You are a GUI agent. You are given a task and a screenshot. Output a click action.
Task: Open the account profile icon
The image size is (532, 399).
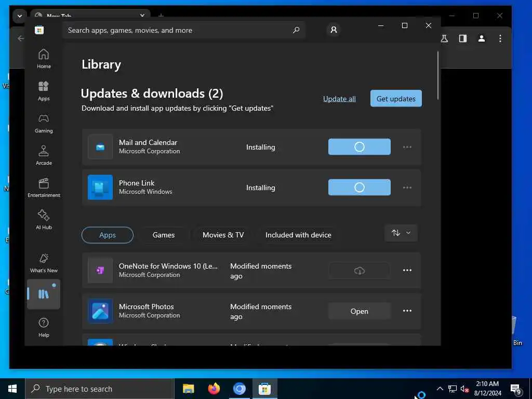coord(334,30)
